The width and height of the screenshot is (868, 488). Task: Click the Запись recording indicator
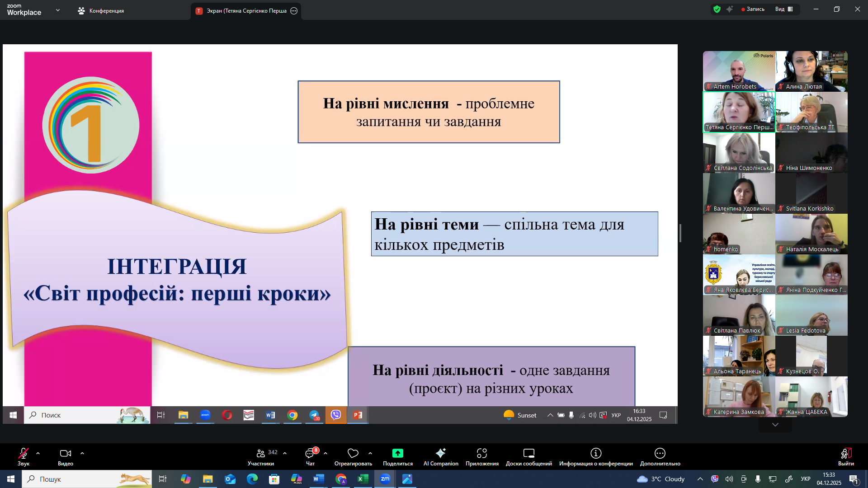coord(753,9)
